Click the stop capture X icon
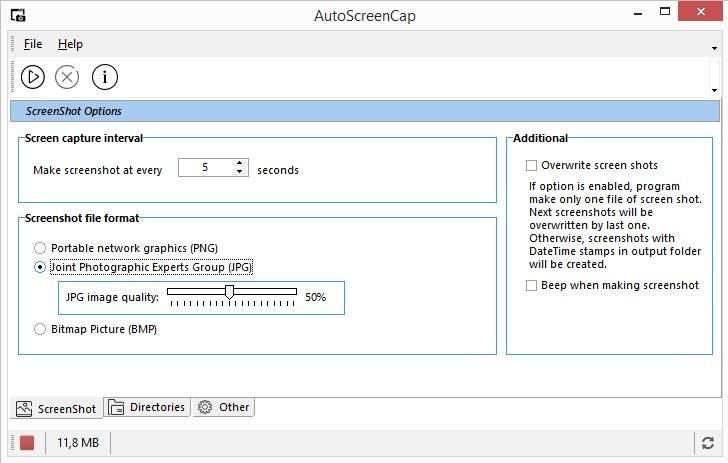Image resolution: width=728 pixels, height=463 pixels. tap(67, 76)
